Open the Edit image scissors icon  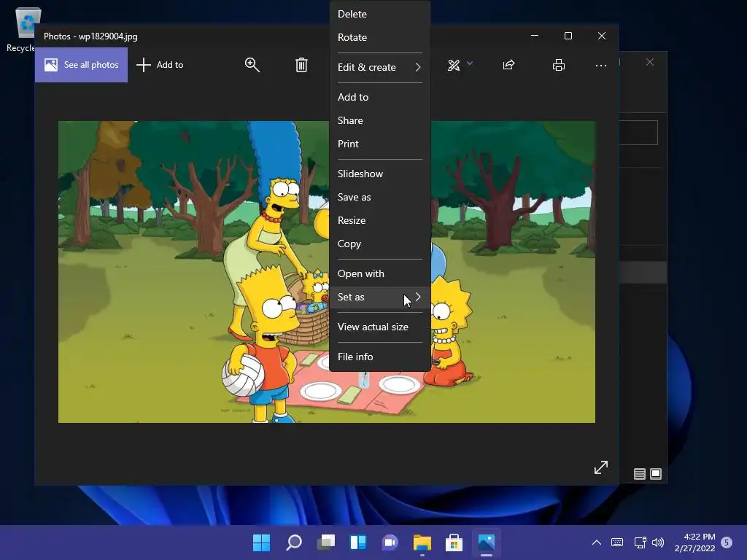[454, 65]
